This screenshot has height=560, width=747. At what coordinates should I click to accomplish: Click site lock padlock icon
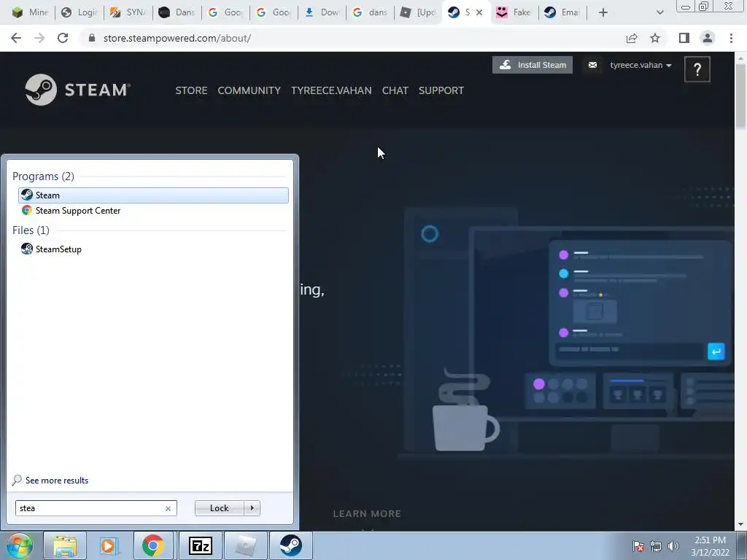coord(92,38)
